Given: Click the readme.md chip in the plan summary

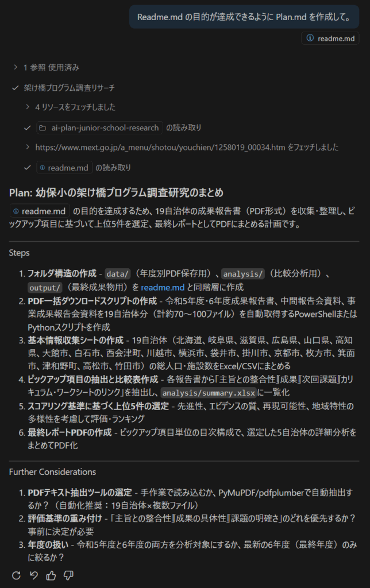Looking at the screenshot, I should point(40,211).
